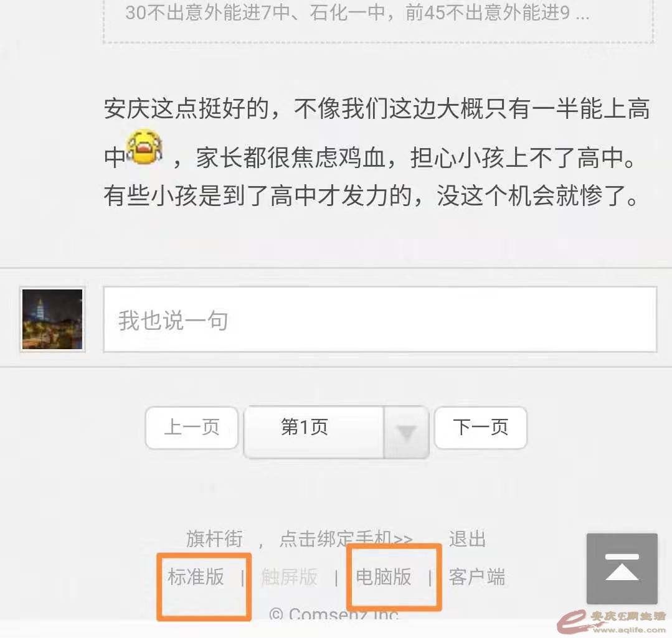Open the 旗杆街 username link
Image resolution: width=672 pixels, height=638 pixels.
[214, 538]
